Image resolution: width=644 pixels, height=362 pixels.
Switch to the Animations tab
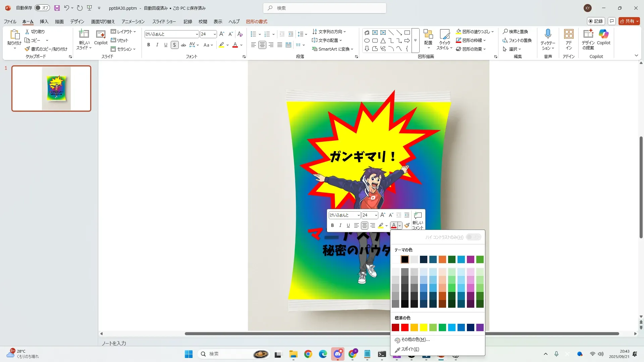click(x=133, y=21)
